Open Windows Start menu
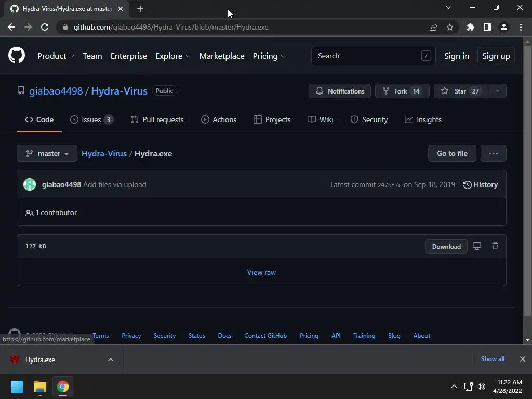 [x=17, y=387]
